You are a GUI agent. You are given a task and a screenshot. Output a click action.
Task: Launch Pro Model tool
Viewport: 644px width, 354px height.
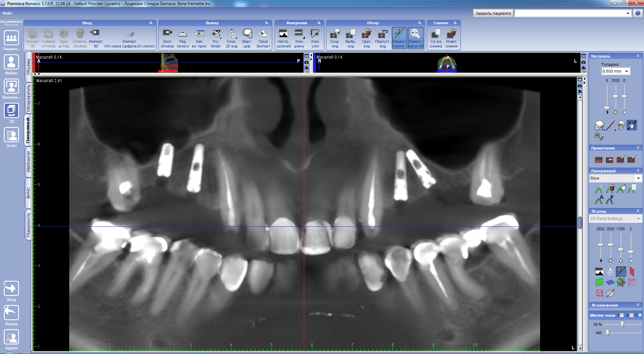(x=215, y=38)
